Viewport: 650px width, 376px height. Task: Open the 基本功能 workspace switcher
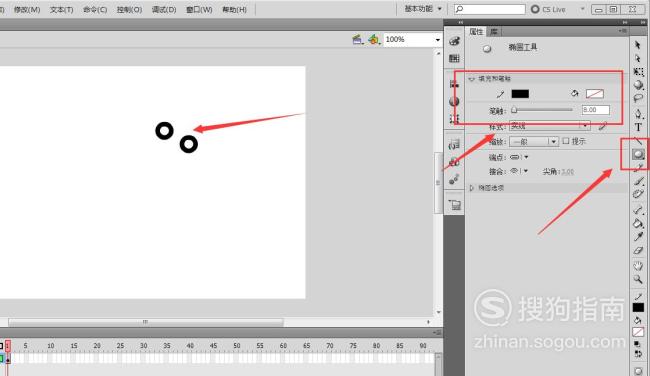click(422, 9)
